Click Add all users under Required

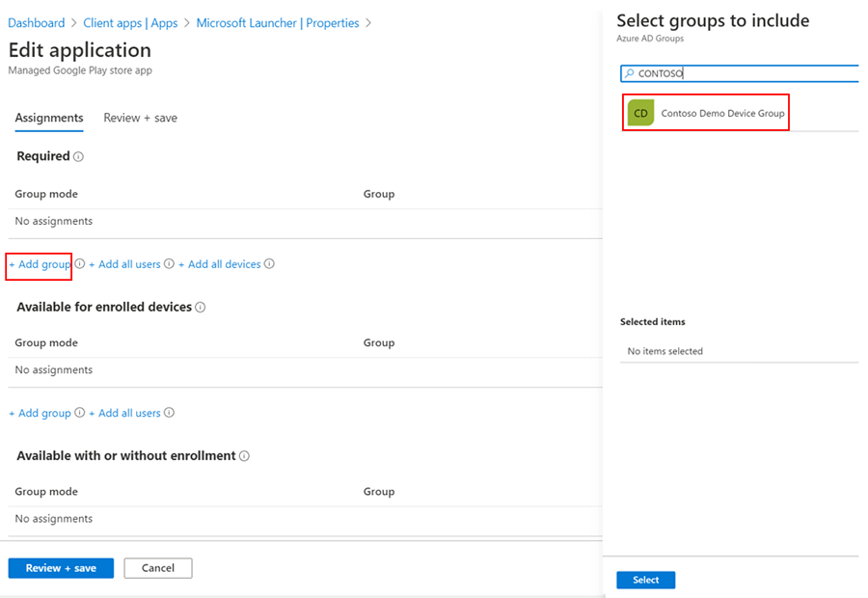[x=124, y=264]
